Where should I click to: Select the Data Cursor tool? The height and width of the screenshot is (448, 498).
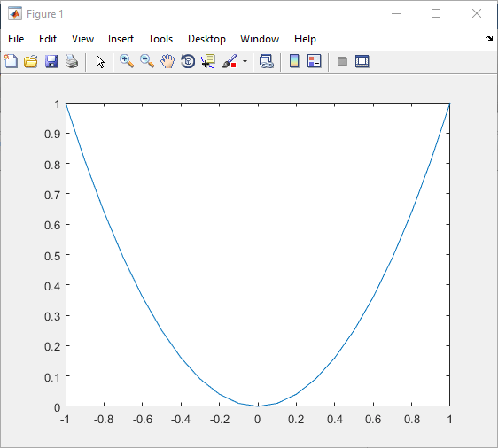point(208,61)
